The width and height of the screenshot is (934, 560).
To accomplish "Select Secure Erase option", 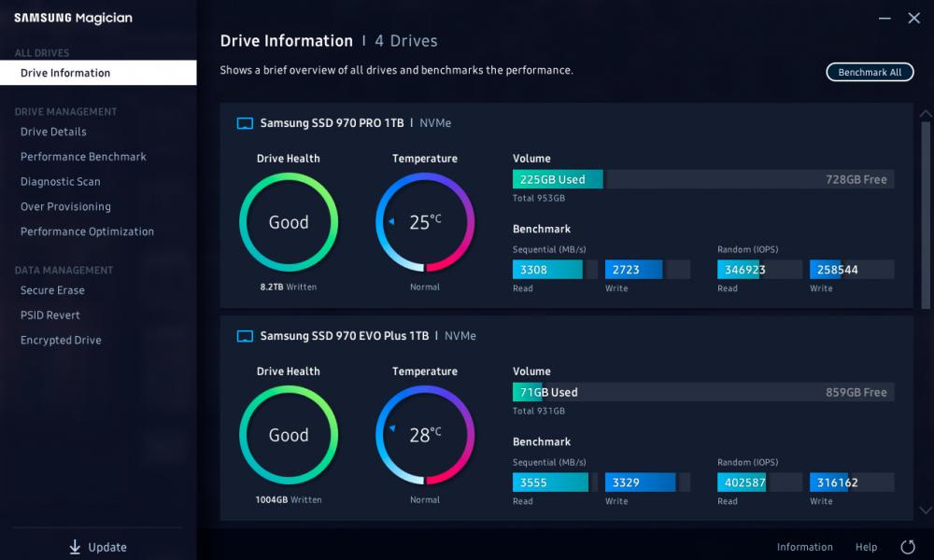I will pyautogui.click(x=52, y=290).
